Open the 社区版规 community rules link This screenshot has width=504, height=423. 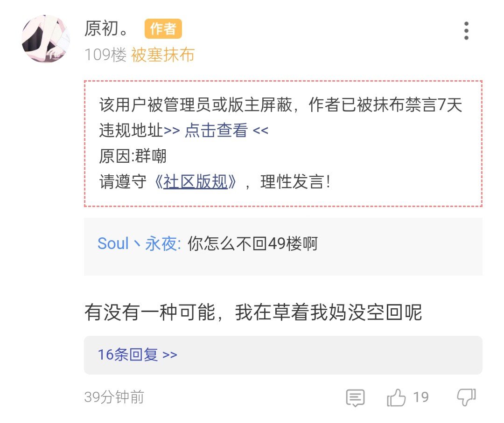(195, 182)
